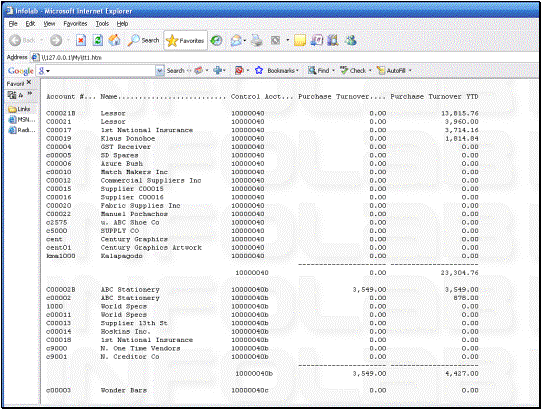Open the File menu
This screenshot has height=409, width=541.
tap(13, 23)
